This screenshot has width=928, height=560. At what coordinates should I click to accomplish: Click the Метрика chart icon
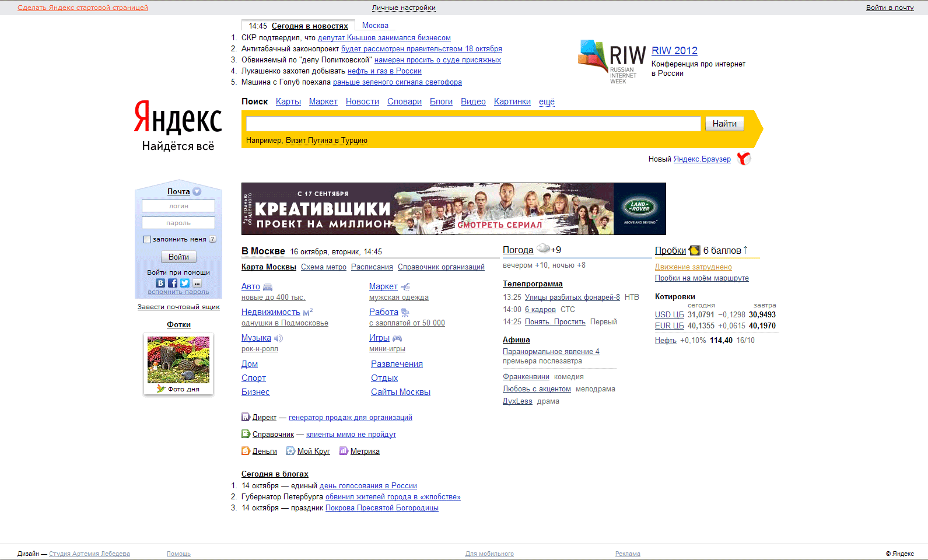pyautogui.click(x=344, y=451)
